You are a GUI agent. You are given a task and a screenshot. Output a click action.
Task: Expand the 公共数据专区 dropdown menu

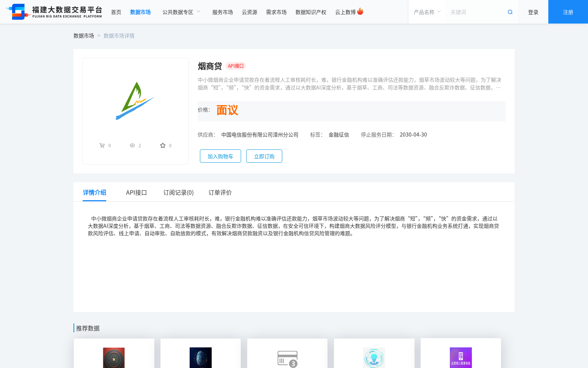coord(182,12)
